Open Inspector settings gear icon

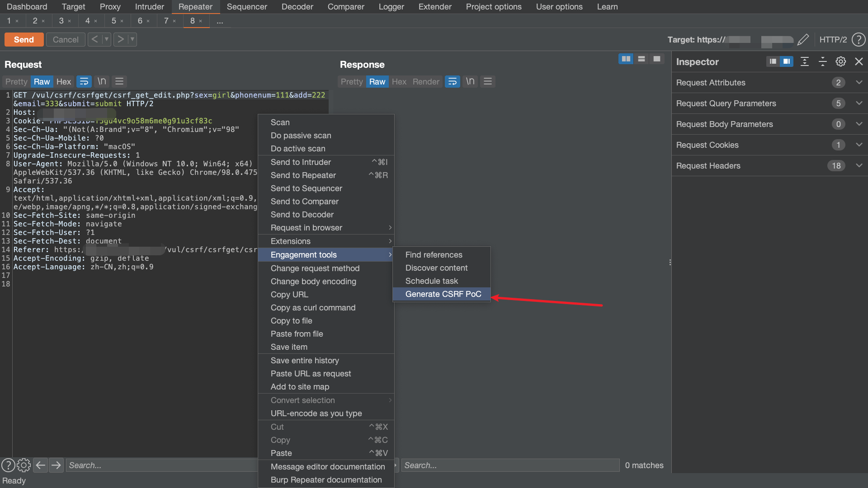click(841, 61)
